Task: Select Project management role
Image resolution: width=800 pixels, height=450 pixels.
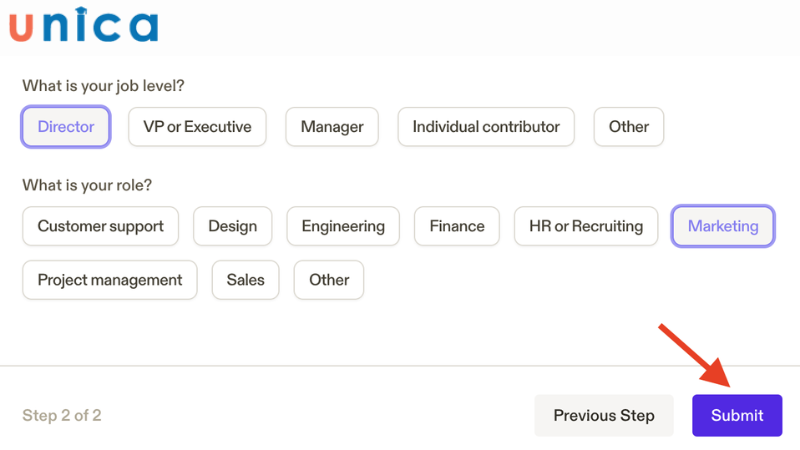Action: (x=110, y=280)
